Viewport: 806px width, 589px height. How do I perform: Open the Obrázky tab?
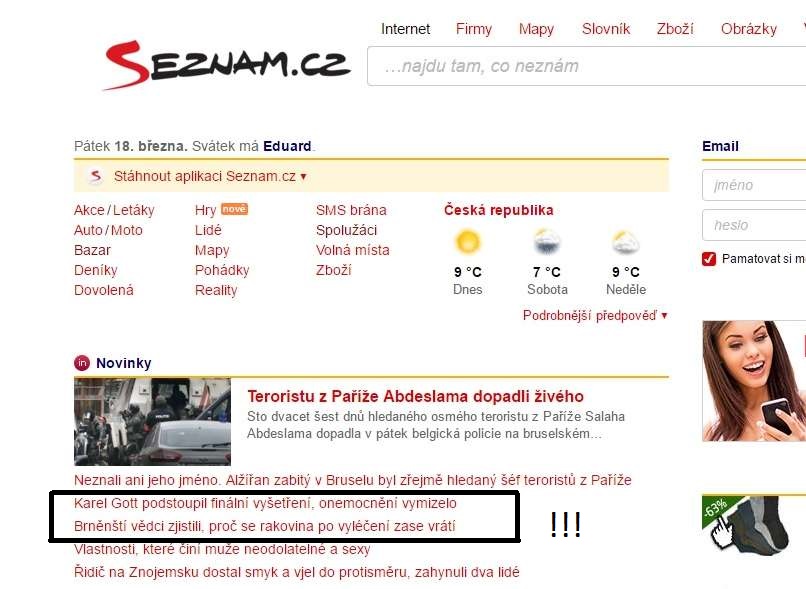tap(748, 29)
